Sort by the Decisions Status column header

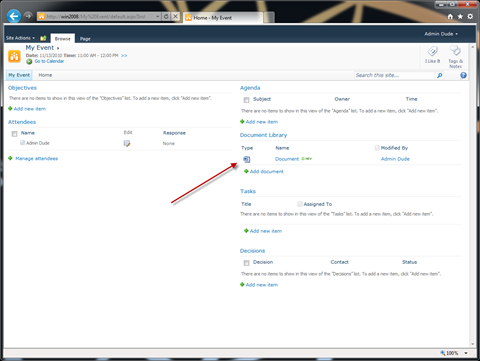click(409, 262)
